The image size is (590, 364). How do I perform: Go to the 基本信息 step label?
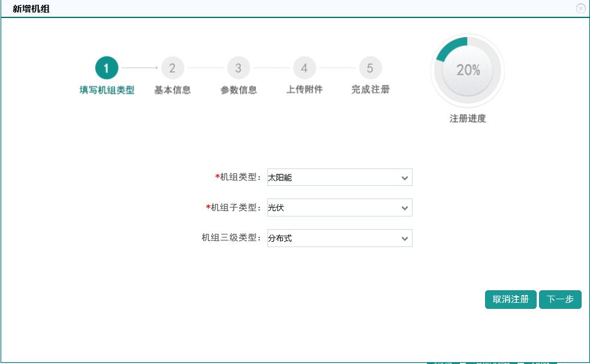coord(173,90)
